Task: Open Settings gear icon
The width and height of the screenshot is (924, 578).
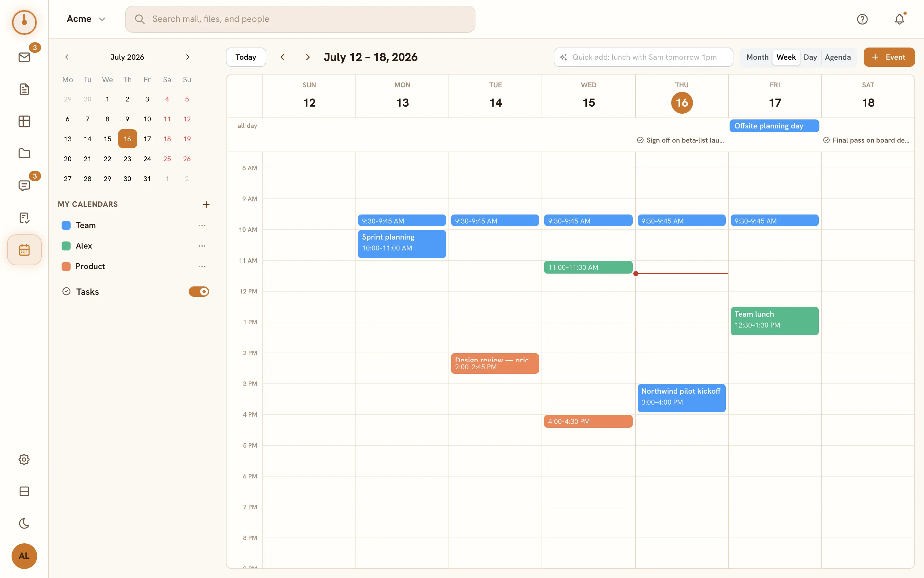Action: coord(24,460)
